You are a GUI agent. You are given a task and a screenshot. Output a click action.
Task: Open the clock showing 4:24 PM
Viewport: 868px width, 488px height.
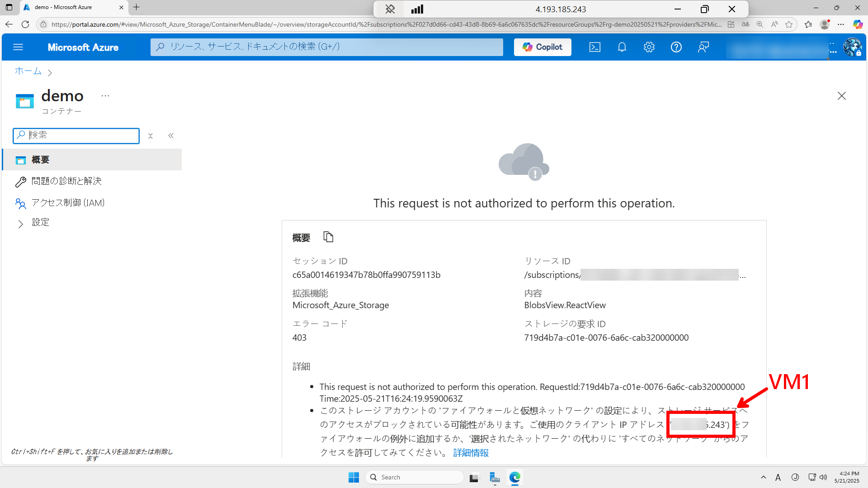847,477
